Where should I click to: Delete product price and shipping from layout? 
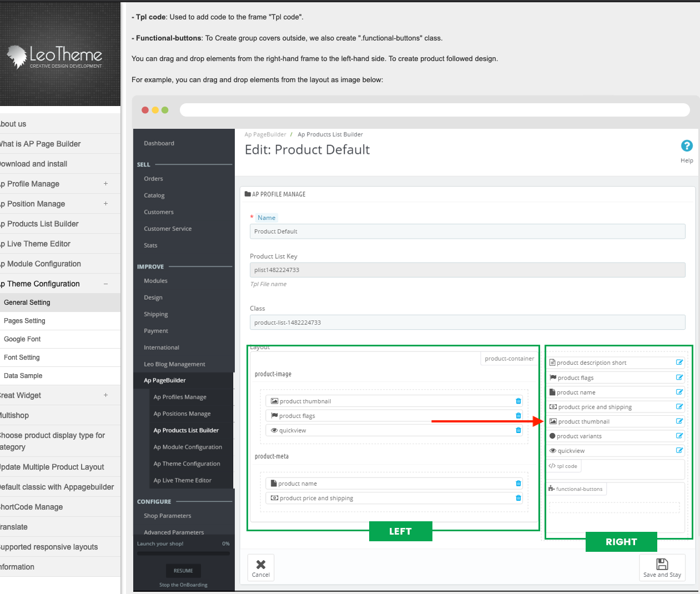click(x=518, y=498)
